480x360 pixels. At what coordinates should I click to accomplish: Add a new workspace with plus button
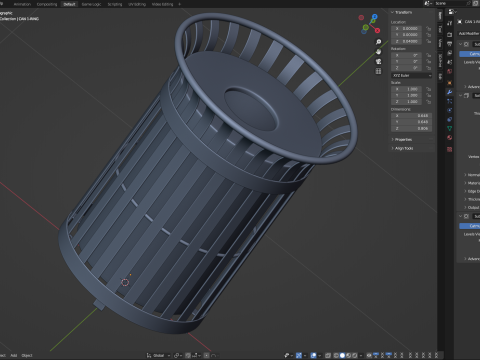tap(179, 4)
